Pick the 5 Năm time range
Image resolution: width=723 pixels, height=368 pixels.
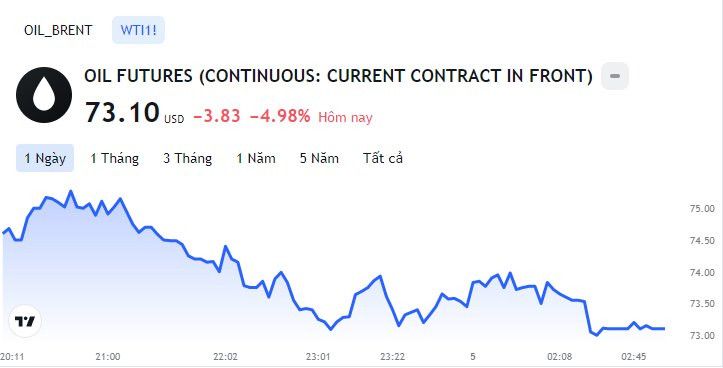point(319,158)
